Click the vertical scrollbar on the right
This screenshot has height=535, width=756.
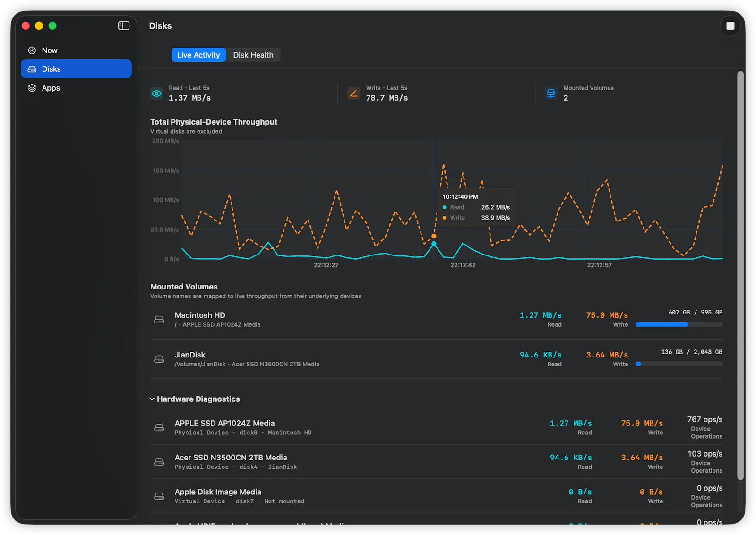740,275
